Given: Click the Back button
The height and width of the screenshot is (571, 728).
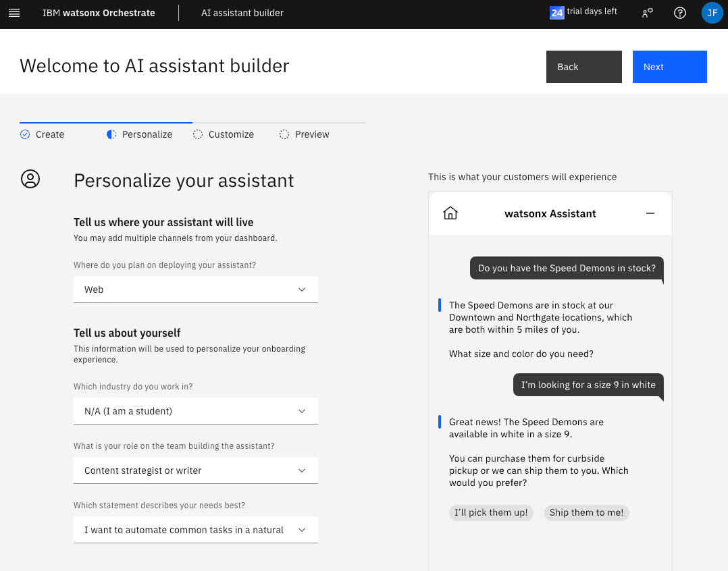Looking at the screenshot, I should (583, 67).
